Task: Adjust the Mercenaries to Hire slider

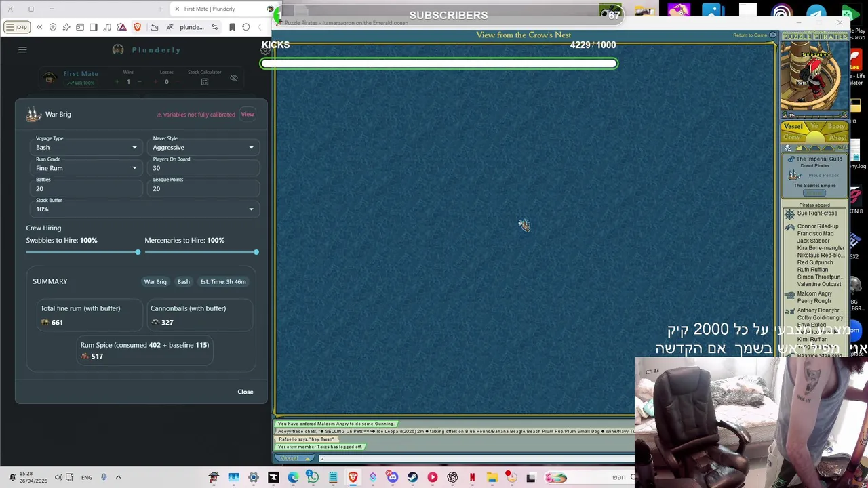Action: coord(256,252)
